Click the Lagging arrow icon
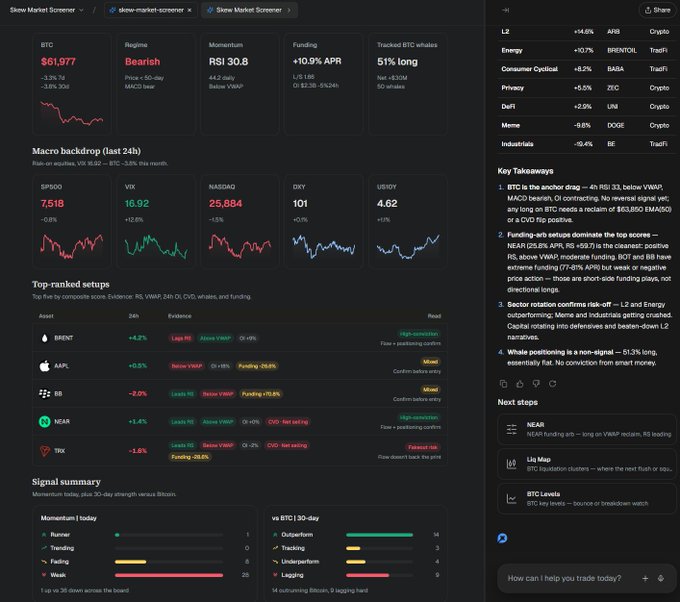Image resolution: width=680 pixels, height=602 pixels. click(275, 575)
